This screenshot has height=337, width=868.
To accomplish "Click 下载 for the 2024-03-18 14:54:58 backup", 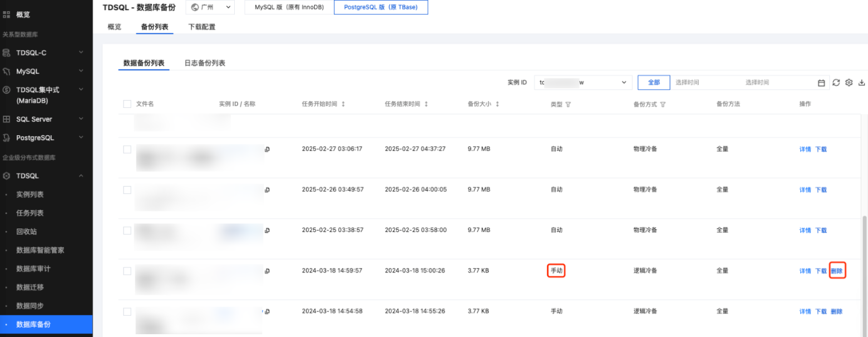I will (821, 311).
